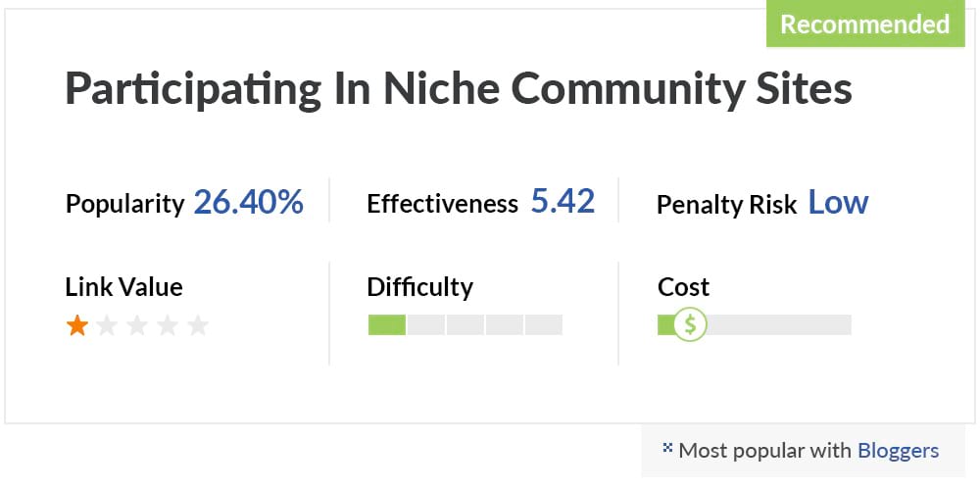Click the green Recommended badge
The height and width of the screenshot is (490, 980).
[x=865, y=24]
